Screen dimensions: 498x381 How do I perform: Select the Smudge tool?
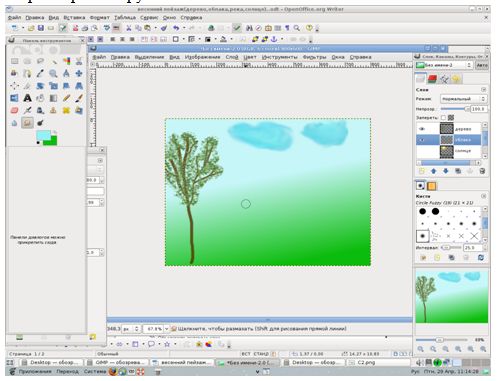27,123
